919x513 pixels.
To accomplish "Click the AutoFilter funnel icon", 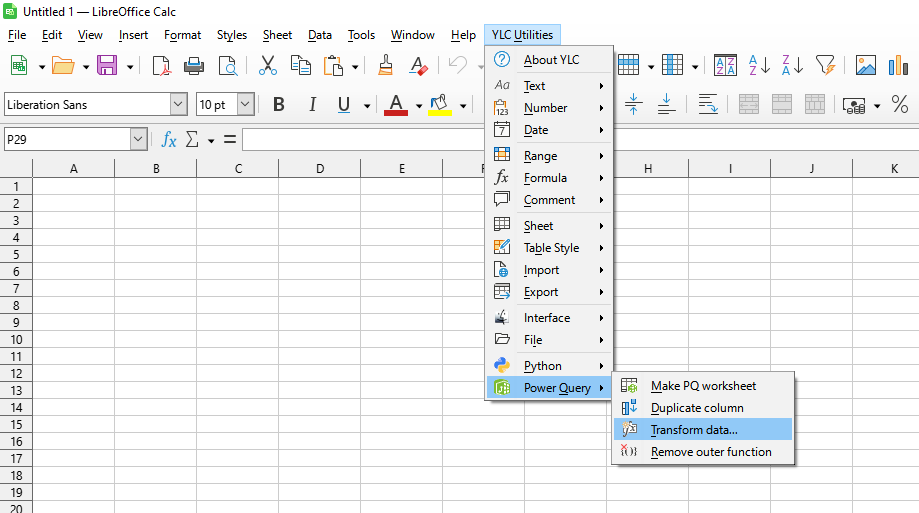I will [825, 66].
